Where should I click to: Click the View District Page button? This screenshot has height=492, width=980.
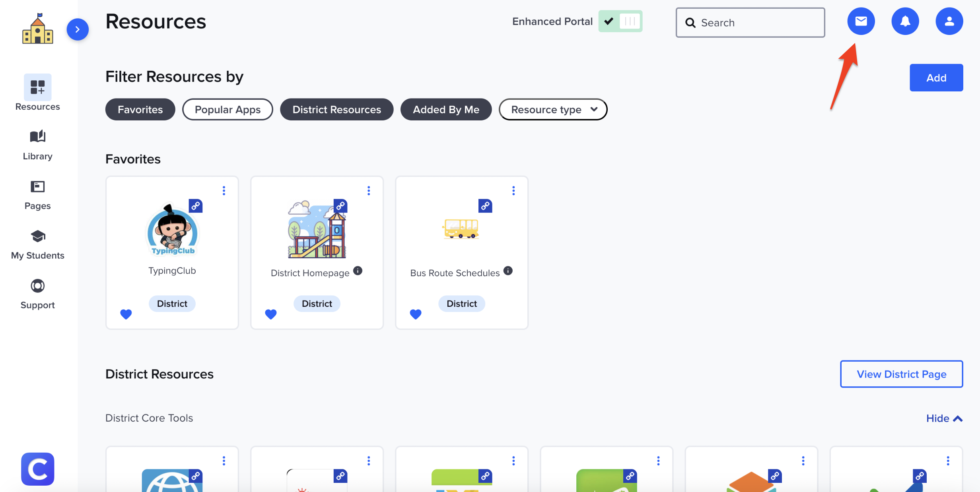tap(901, 374)
